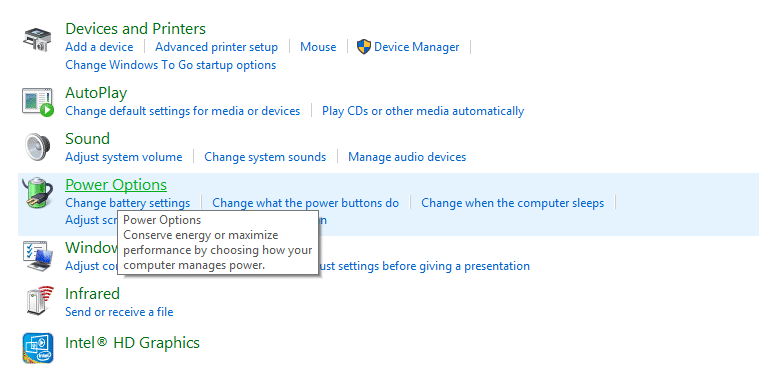
Task: Click the shield icon beside Device Manager
Action: point(364,47)
